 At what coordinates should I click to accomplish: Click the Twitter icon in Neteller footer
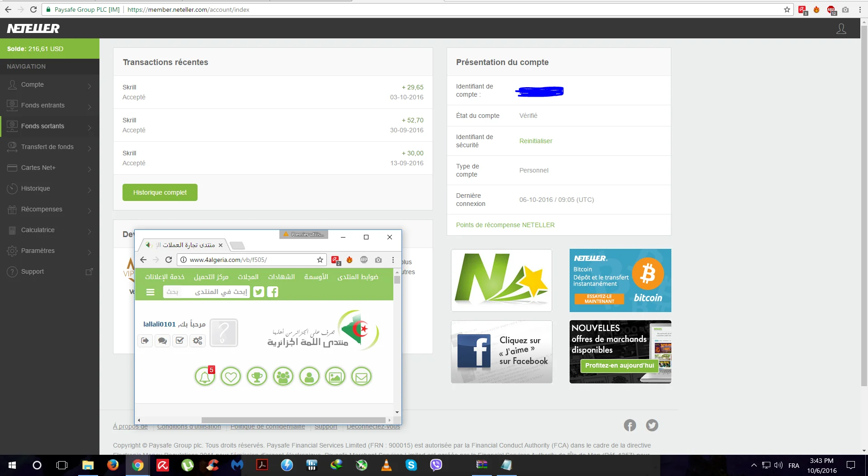pyautogui.click(x=652, y=425)
